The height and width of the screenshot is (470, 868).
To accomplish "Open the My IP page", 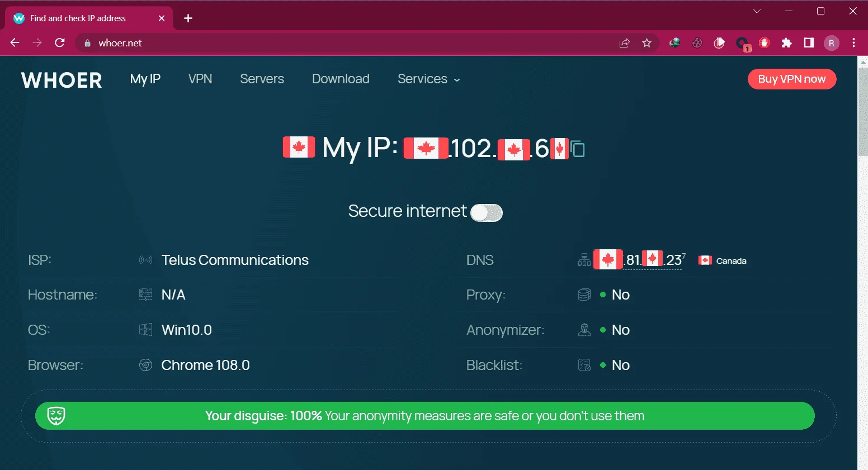I will [x=145, y=79].
